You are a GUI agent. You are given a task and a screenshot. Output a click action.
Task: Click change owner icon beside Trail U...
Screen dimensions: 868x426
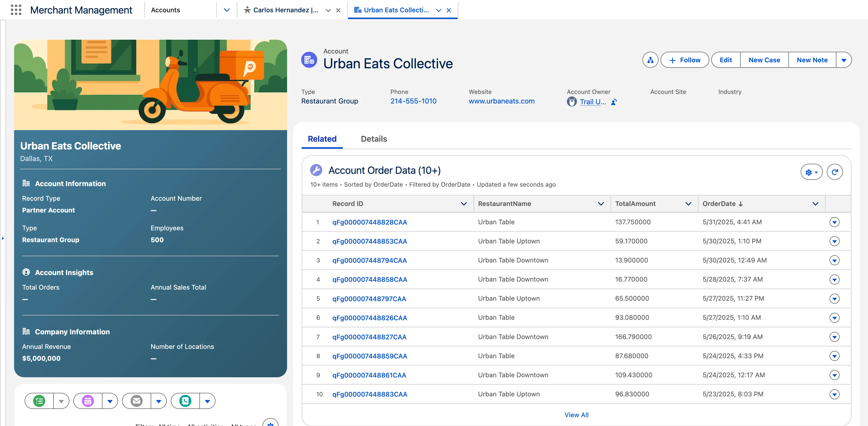tap(614, 102)
